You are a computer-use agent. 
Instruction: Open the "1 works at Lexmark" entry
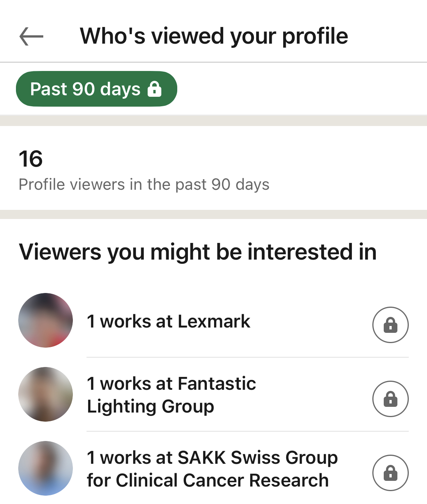(x=169, y=321)
